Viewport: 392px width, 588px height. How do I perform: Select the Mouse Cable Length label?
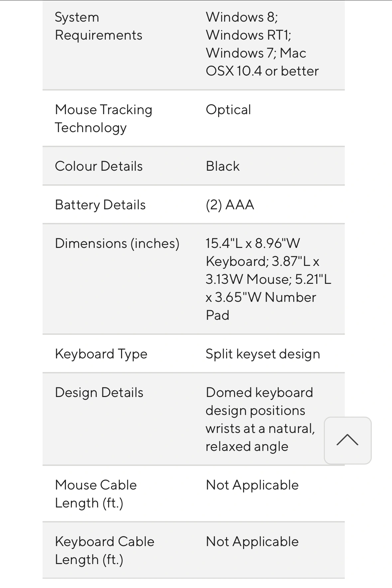[96, 494]
